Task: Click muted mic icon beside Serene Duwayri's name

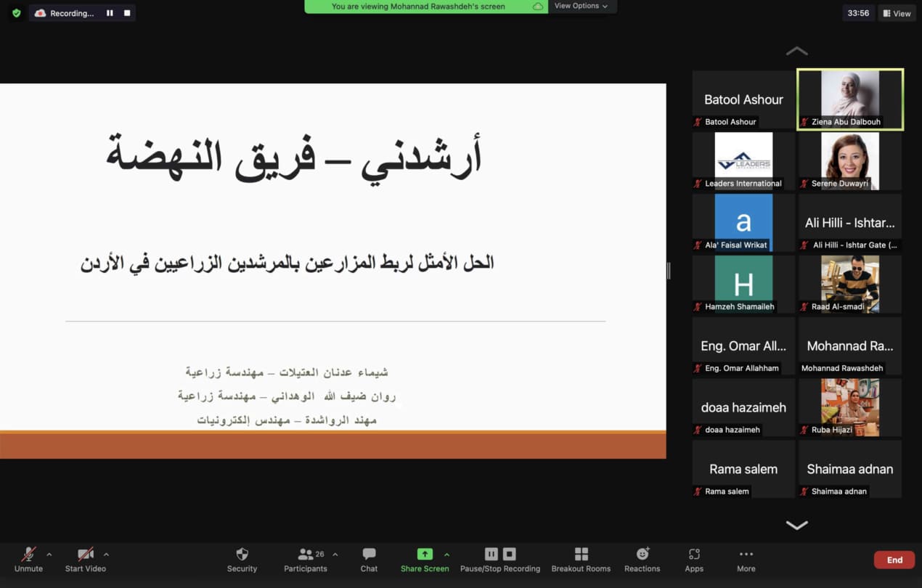Action: pyautogui.click(x=804, y=184)
